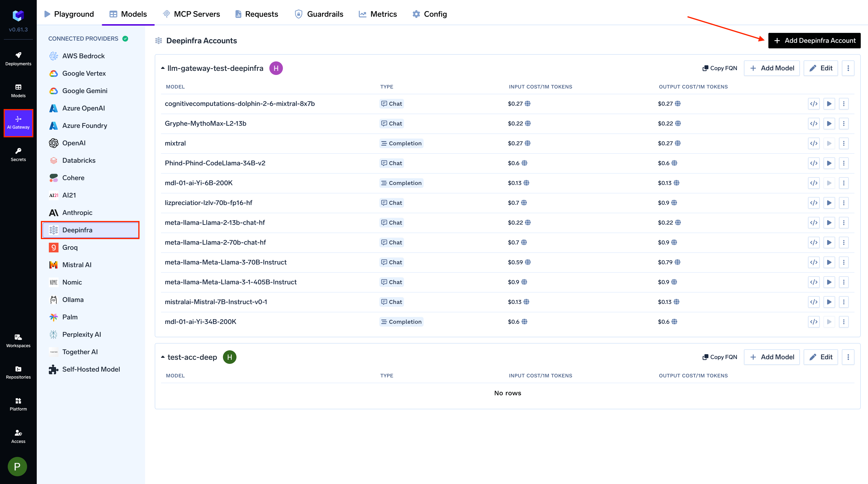The image size is (868, 484).
Task: Select Azure Foundry provider
Action: tap(91, 126)
